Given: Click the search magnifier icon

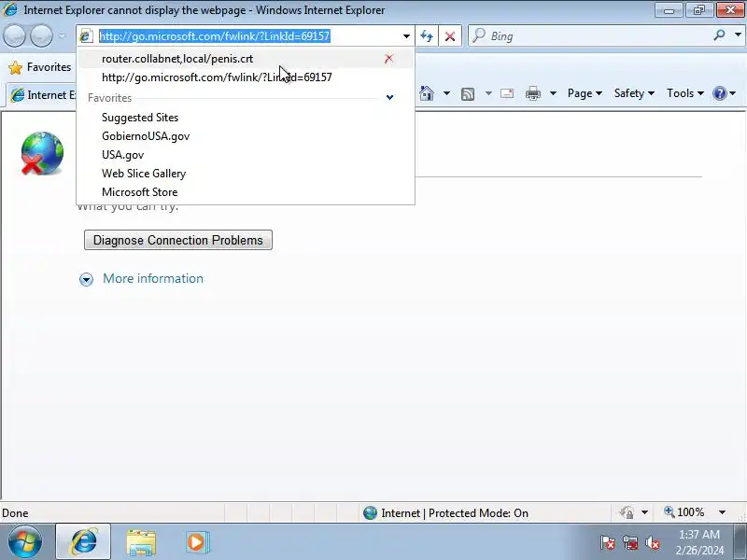Looking at the screenshot, I should [719, 35].
